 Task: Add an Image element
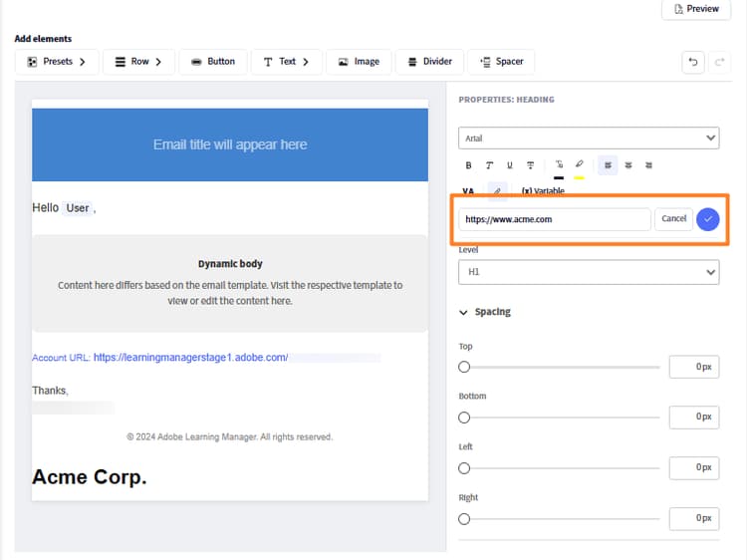359,62
